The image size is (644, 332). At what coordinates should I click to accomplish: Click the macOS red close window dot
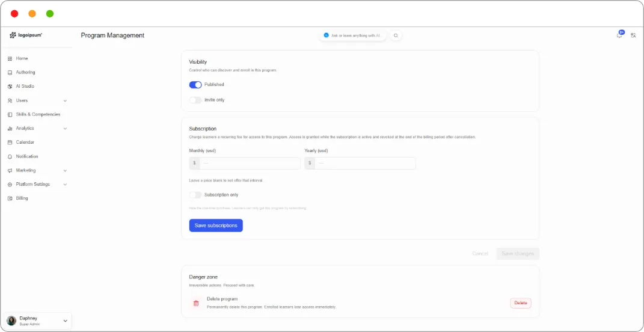[x=14, y=14]
